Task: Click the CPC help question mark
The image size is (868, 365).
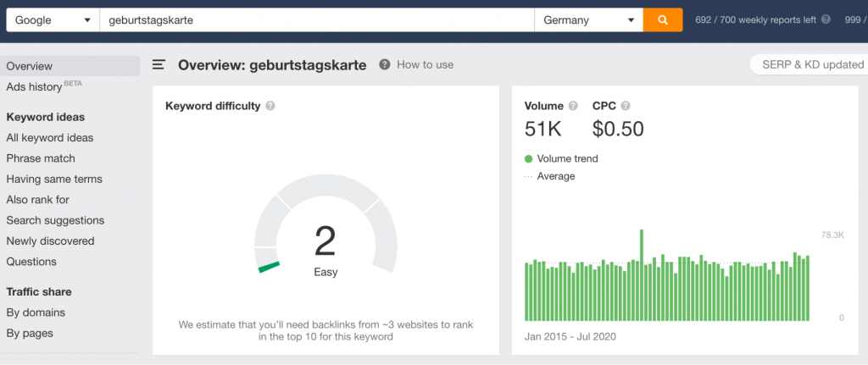Action: pos(626,106)
